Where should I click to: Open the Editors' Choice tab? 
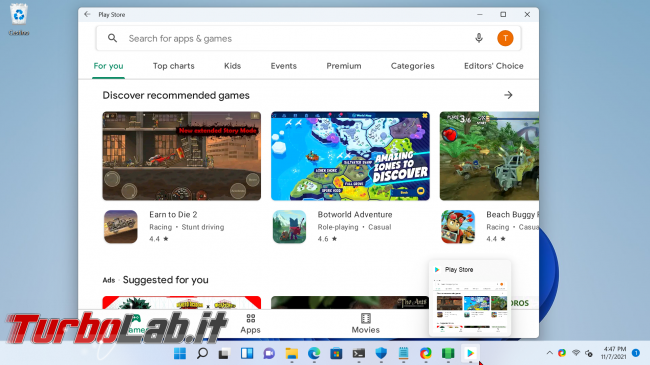pos(494,66)
